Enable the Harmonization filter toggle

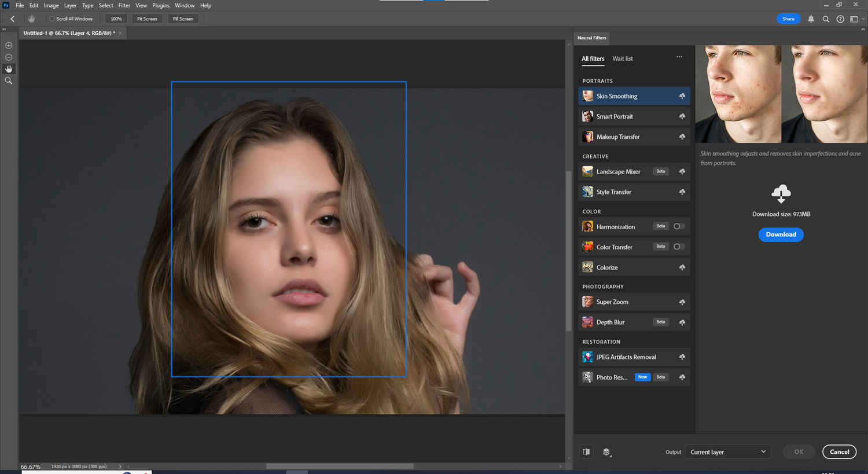coord(679,226)
